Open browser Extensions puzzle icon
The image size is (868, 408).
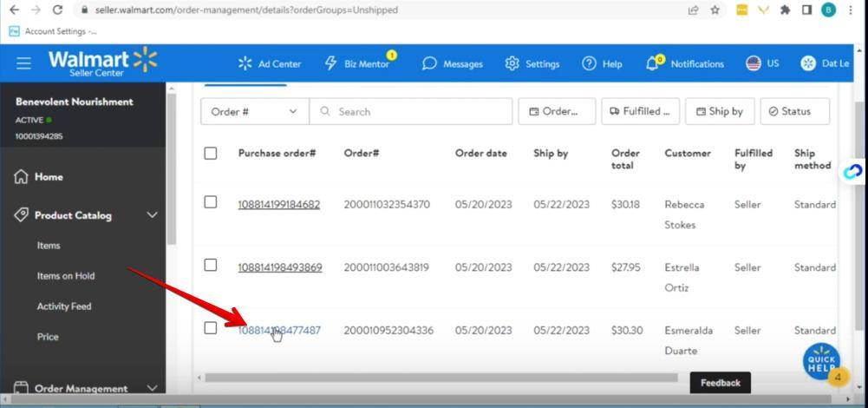pos(785,10)
